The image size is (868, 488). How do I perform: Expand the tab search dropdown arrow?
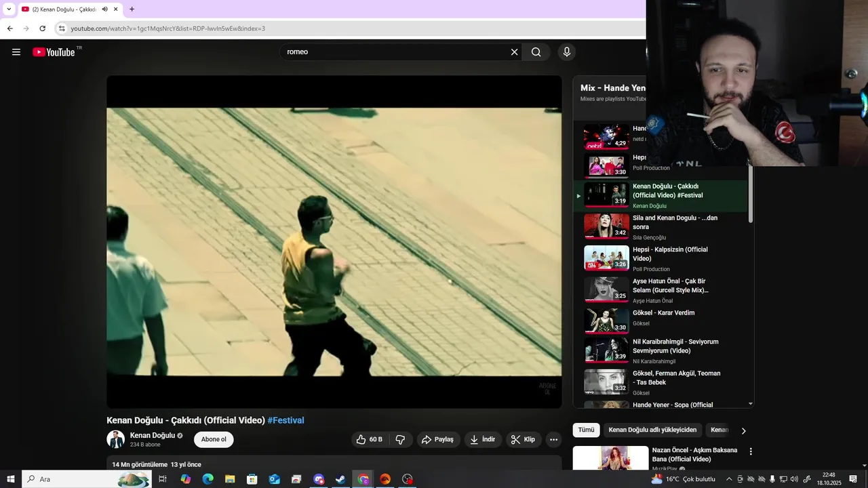click(8, 9)
